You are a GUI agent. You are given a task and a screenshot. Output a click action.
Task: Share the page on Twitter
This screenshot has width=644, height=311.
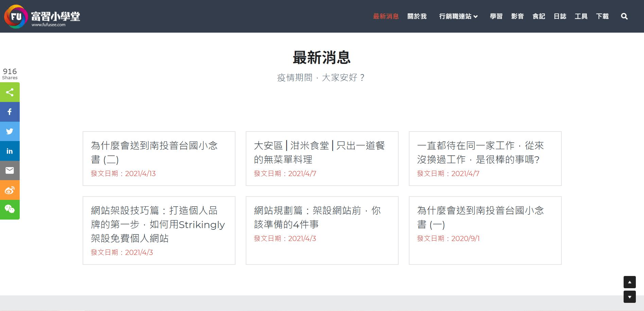click(x=10, y=131)
